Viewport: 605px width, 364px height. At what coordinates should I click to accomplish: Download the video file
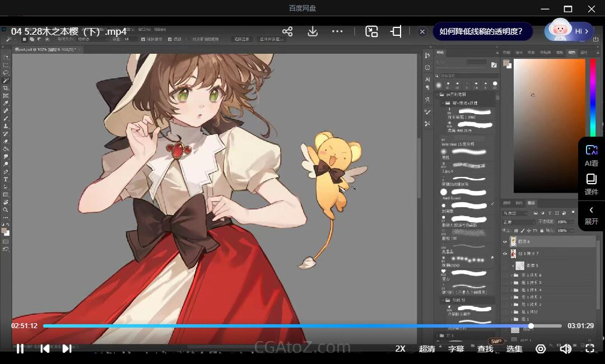tap(313, 31)
